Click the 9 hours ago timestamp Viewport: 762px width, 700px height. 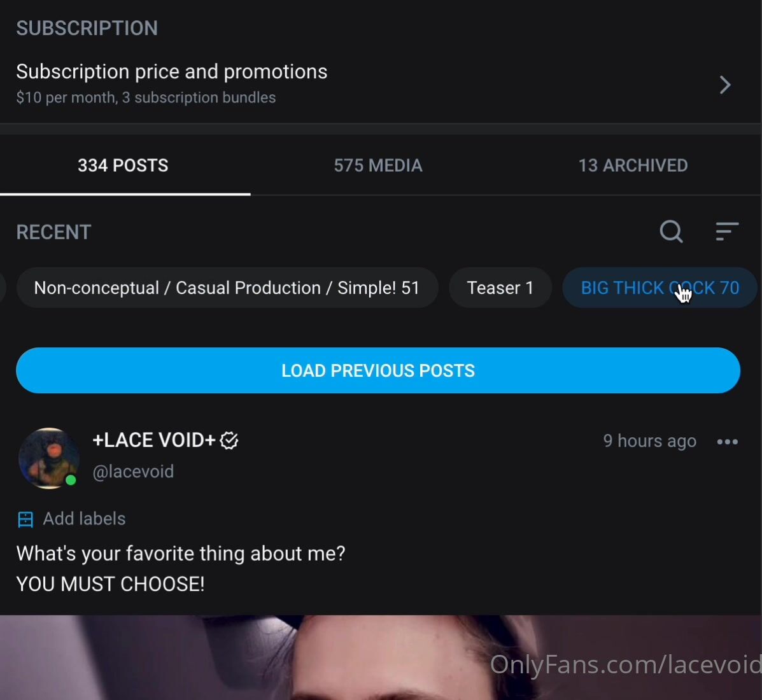[650, 441]
